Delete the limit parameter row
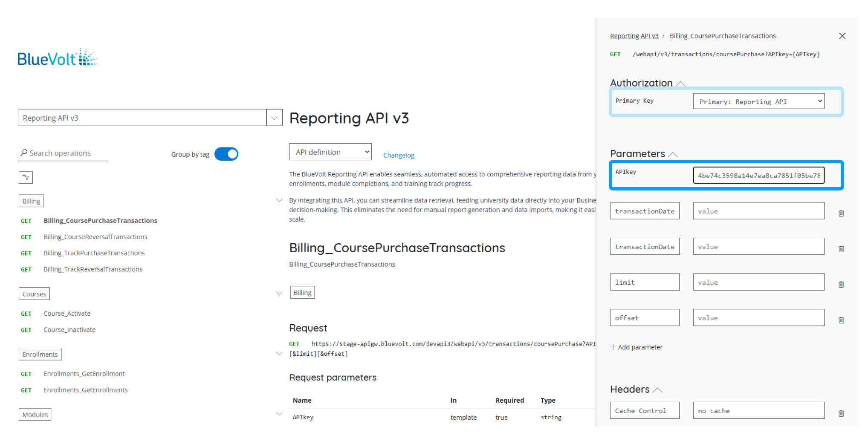 841,284
